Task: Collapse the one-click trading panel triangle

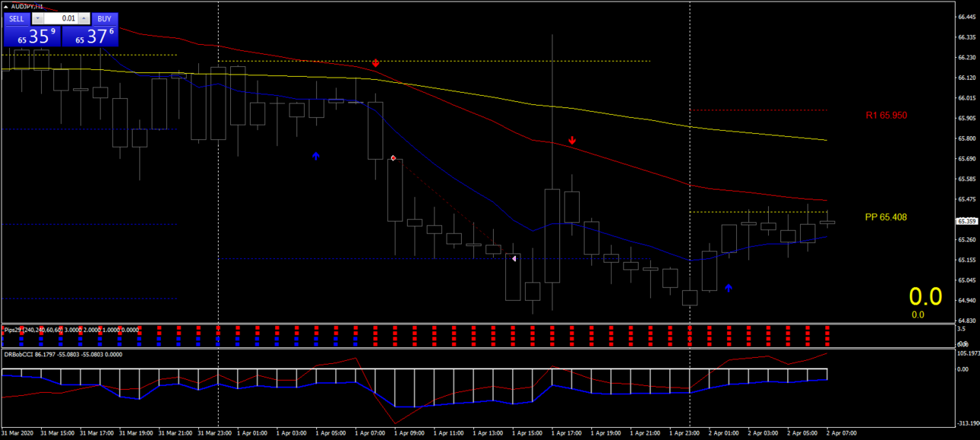Action: (7, 6)
